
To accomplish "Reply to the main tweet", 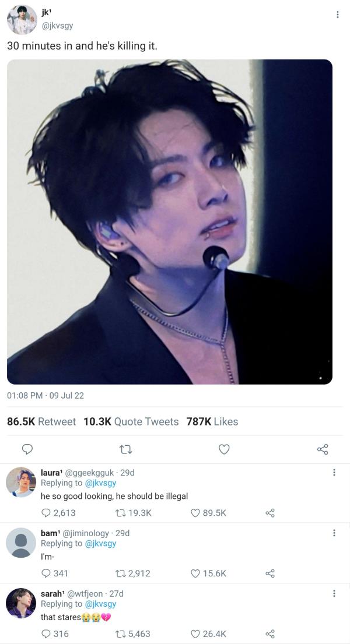I will 27,449.
